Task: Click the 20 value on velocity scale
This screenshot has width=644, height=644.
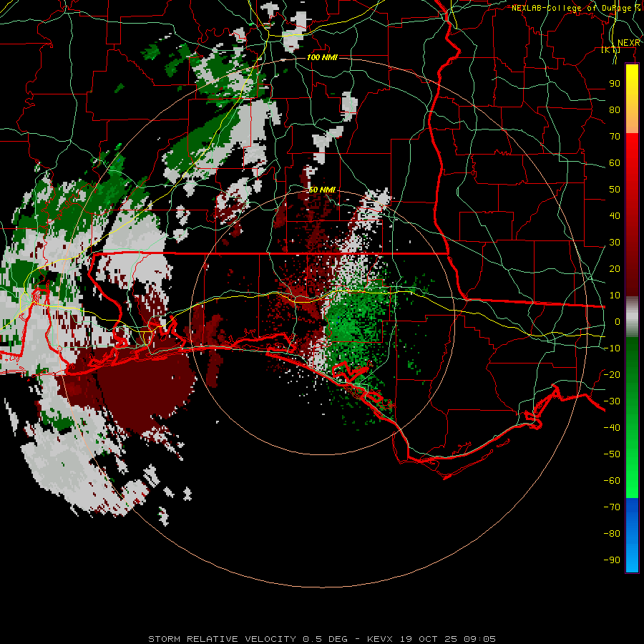Action: [615, 269]
